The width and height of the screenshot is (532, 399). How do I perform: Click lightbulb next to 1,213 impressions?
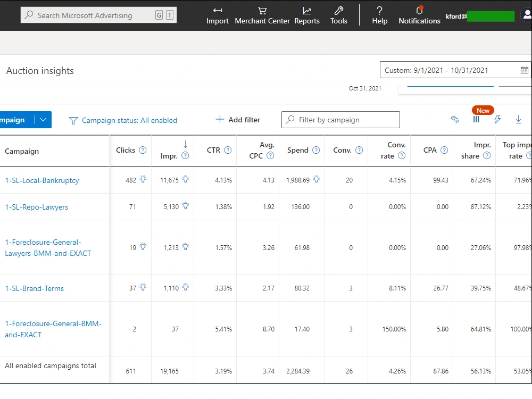tap(186, 246)
